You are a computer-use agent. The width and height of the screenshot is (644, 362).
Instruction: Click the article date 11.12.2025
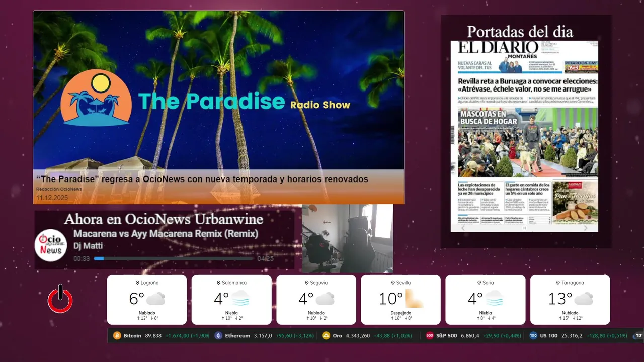tap(52, 198)
